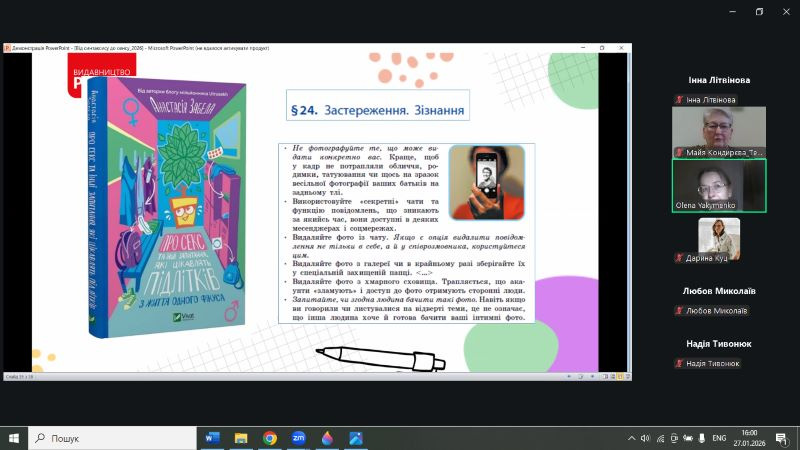The width and height of the screenshot is (800, 450).
Task: Expand the hidden system tray icons
Action: coord(631,438)
